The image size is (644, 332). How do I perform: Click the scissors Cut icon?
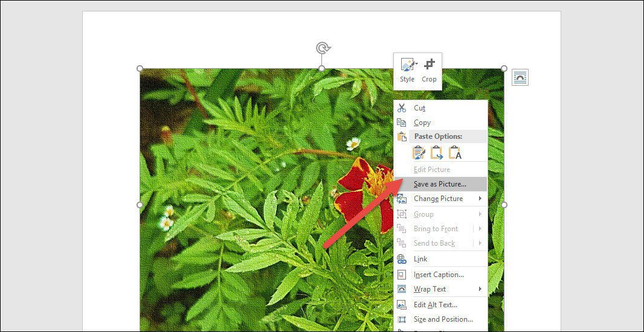(x=401, y=108)
